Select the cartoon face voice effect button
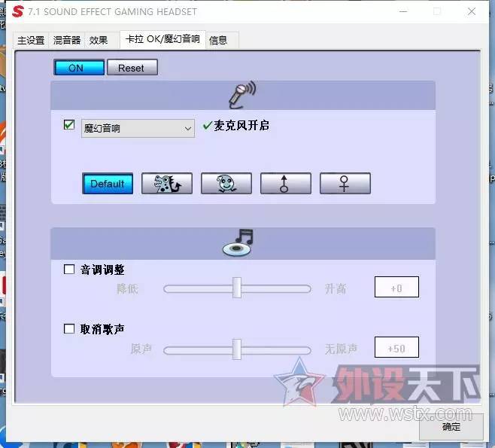This screenshot has width=495, height=448. (x=226, y=183)
